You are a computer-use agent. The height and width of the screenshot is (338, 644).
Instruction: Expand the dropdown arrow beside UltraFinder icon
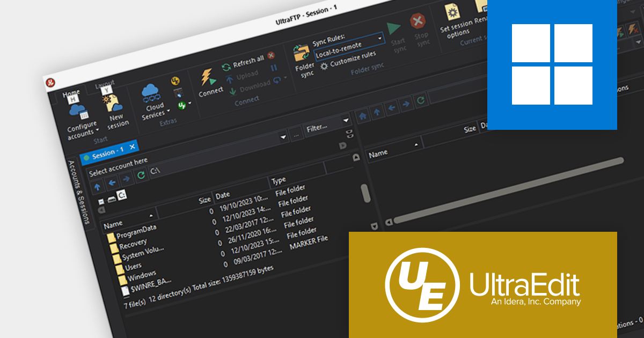click(190, 102)
